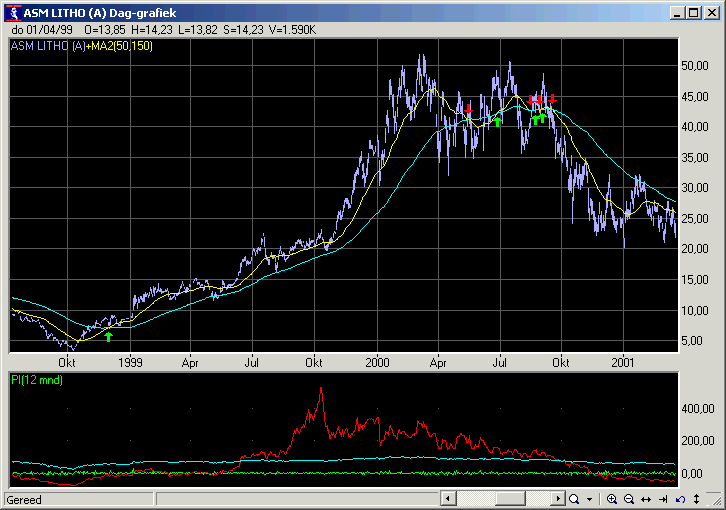726x510 pixels.
Task: Minimize the ASM LITHO chart window
Action: 677,13
